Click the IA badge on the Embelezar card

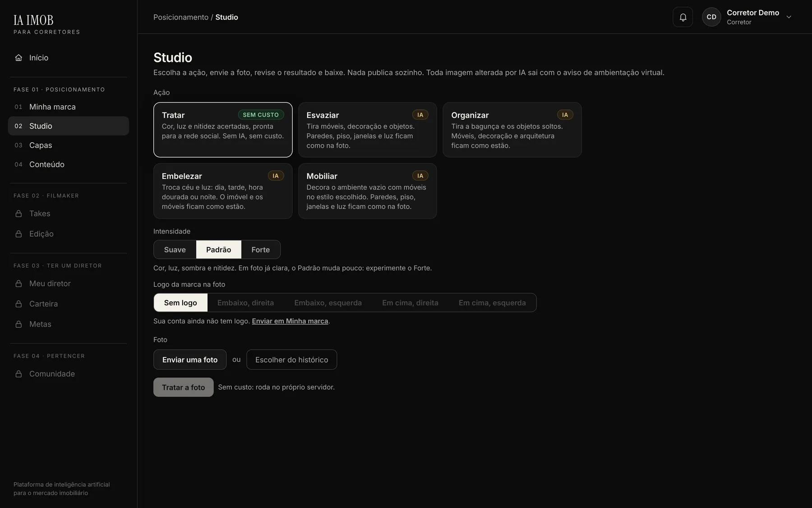pyautogui.click(x=275, y=176)
